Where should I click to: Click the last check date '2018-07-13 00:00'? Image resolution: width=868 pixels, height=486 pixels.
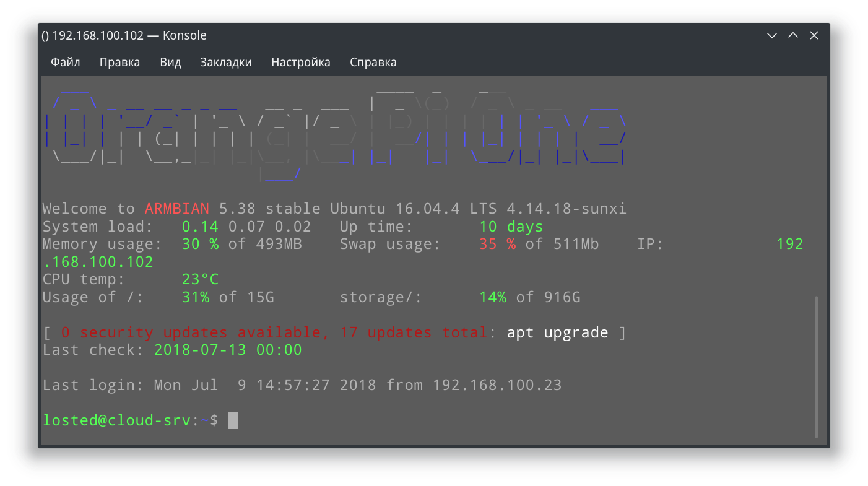click(x=228, y=350)
